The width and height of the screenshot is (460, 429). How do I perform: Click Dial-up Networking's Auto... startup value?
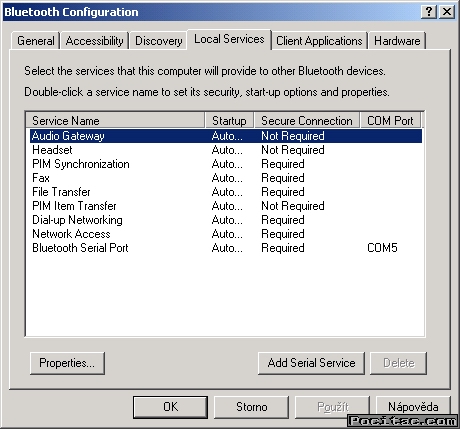coord(227,220)
